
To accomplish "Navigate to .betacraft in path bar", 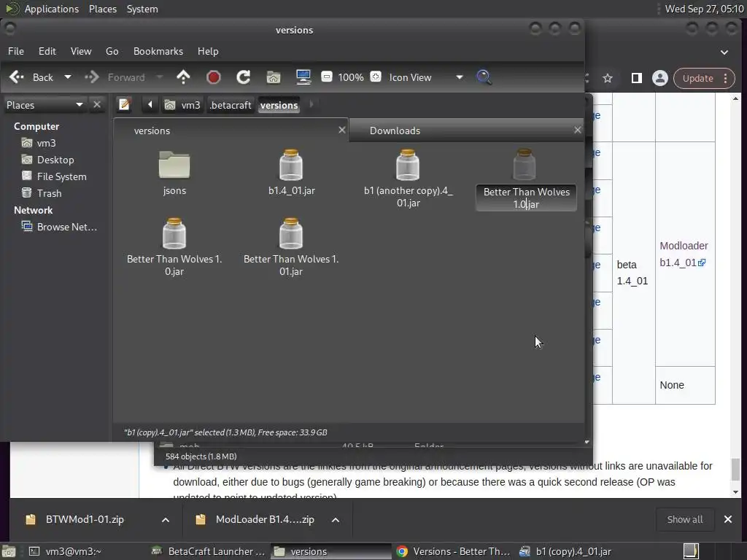I will click(231, 105).
